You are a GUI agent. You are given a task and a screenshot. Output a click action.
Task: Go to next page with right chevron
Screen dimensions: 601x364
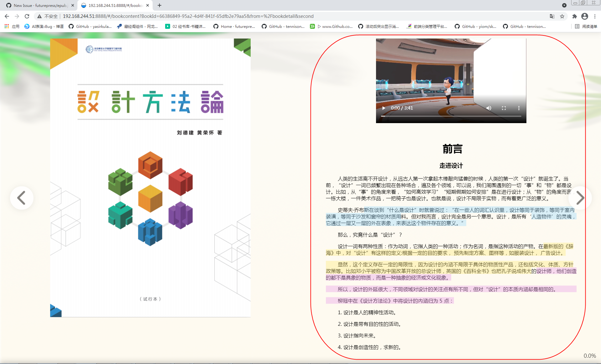pyautogui.click(x=580, y=198)
